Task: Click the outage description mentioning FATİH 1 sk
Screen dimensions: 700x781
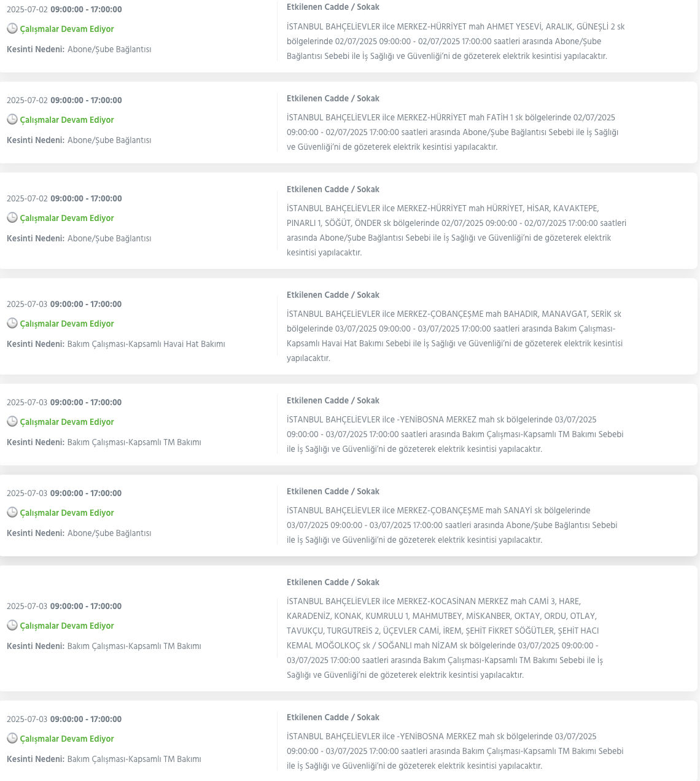Action: point(453,132)
